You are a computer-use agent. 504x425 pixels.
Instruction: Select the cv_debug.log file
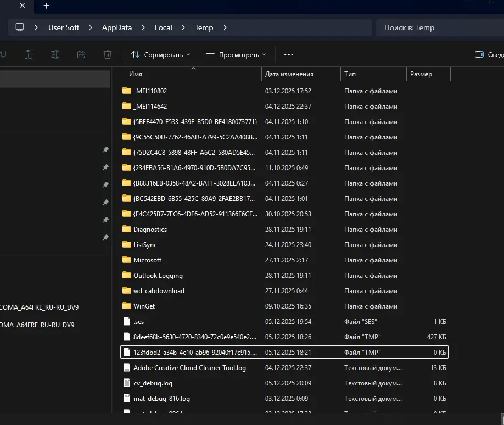tap(153, 383)
